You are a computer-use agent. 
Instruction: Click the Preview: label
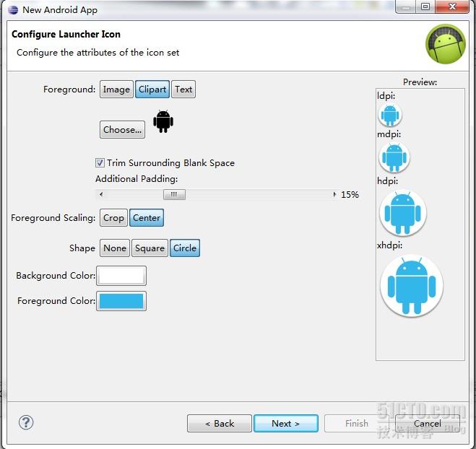tap(420, 82)
